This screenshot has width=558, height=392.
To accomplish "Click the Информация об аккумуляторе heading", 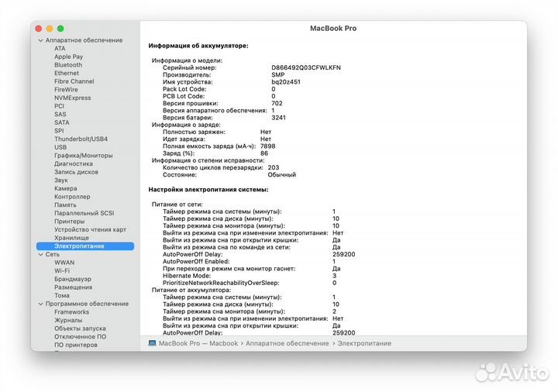I will click(x=198, y=46).
